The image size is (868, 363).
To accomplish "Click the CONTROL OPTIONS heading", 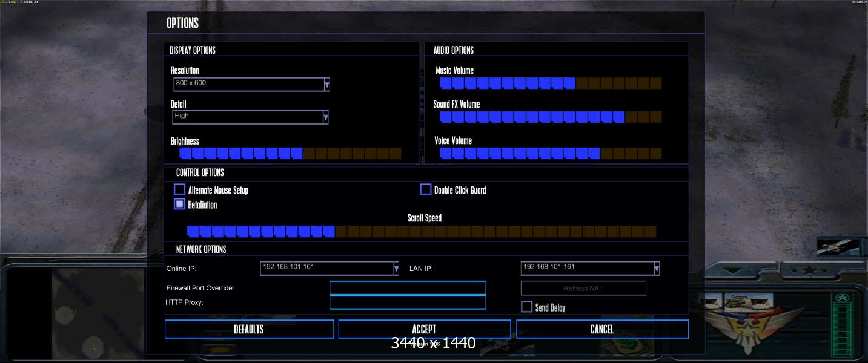I will point(200,172).
